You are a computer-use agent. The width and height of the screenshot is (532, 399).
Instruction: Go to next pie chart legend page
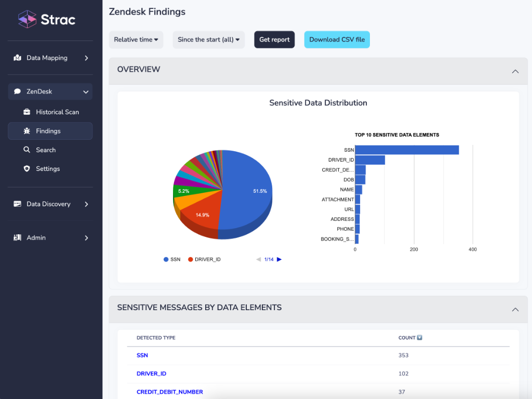tap(279, 259)
